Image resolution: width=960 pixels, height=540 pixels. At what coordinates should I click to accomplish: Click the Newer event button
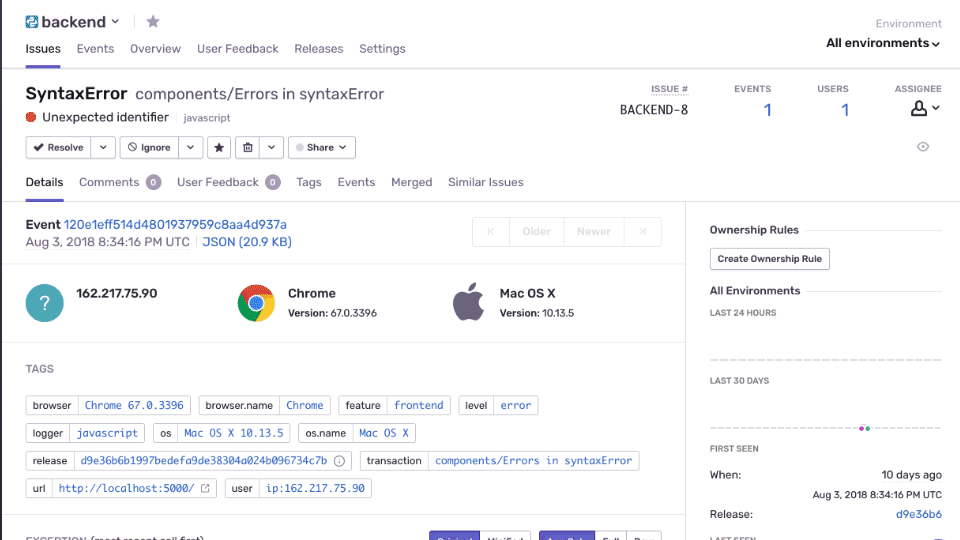click(x=594, y=232)
